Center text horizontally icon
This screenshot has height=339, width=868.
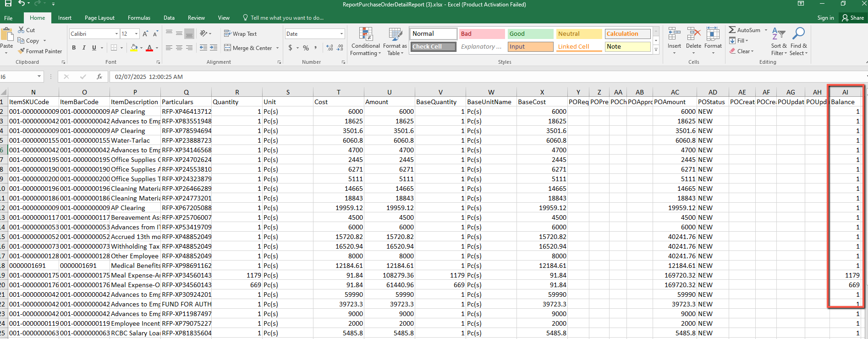(x=179, y=48)
